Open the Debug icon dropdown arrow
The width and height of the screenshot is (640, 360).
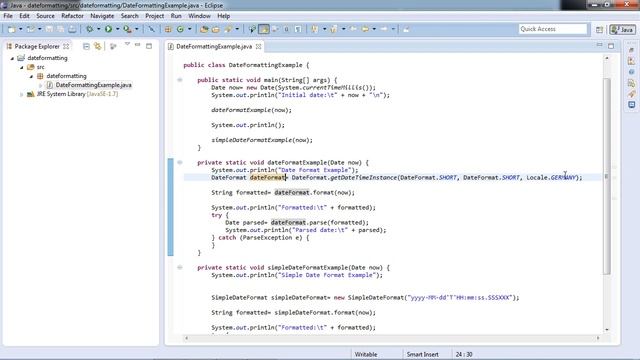98,29
